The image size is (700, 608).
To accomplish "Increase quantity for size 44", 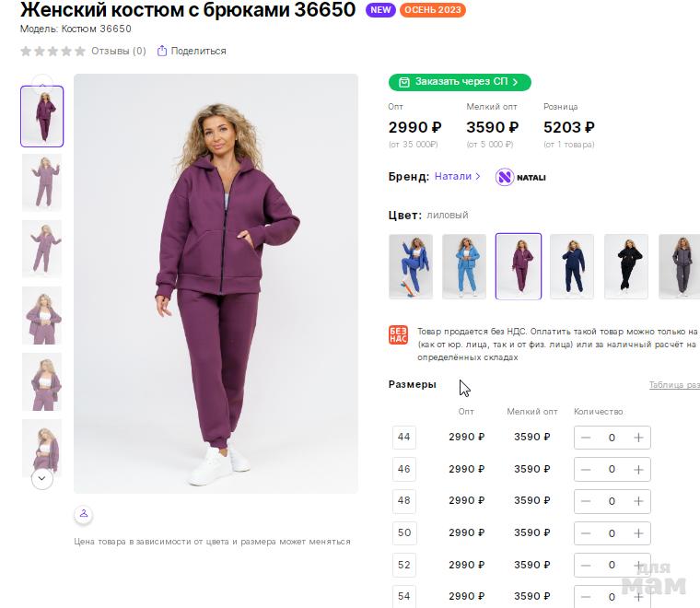I will (x=638, y=438).
